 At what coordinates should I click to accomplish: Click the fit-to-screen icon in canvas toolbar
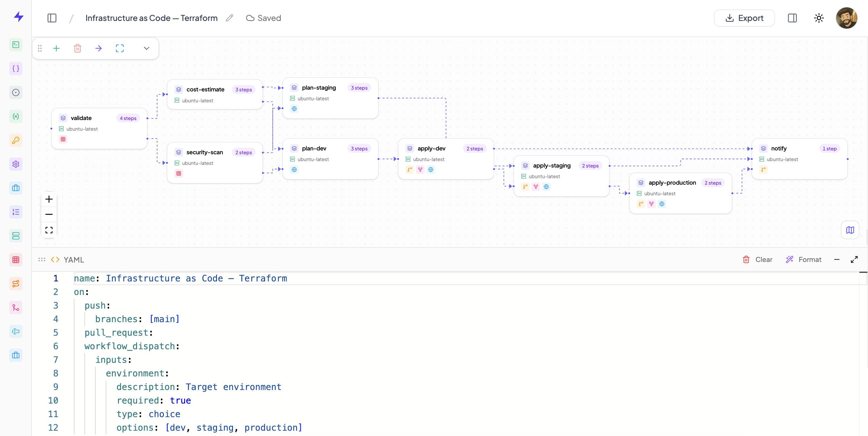[120, 48]
